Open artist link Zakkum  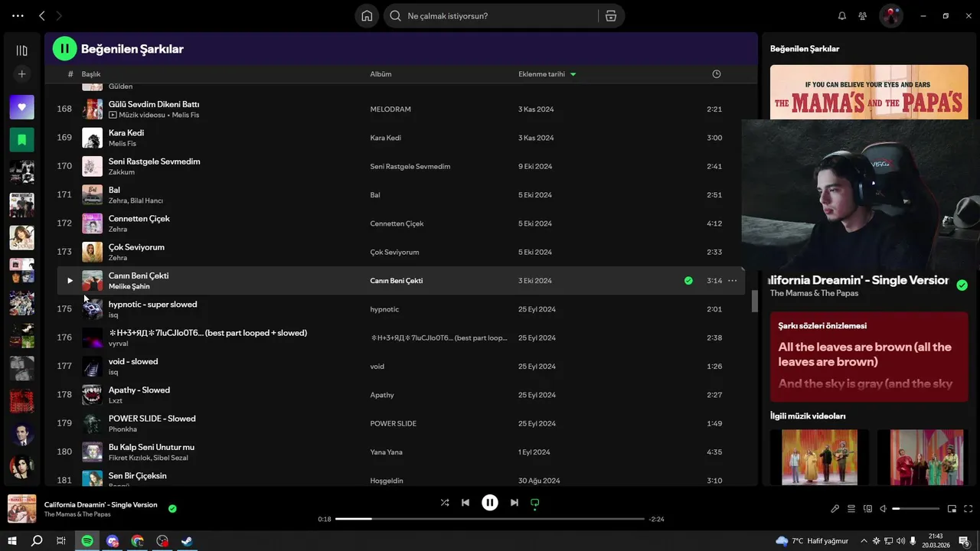(x=121, y=172)
